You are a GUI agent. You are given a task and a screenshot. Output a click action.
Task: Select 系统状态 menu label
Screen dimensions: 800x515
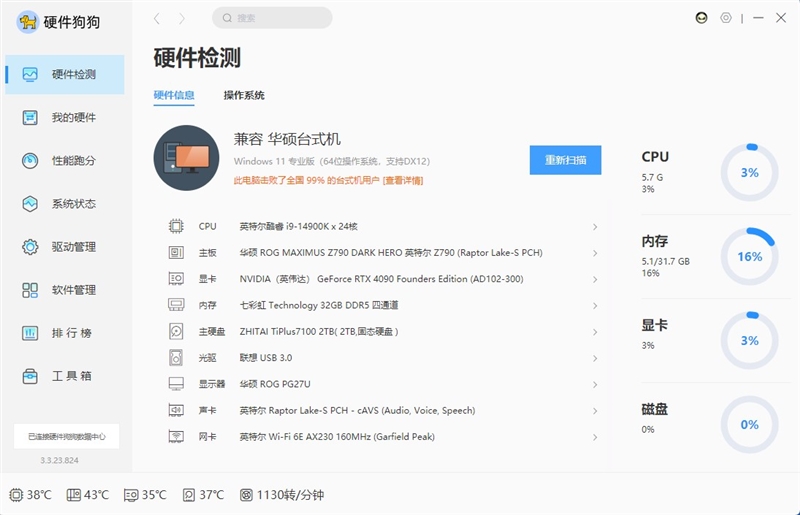point(73,204)
